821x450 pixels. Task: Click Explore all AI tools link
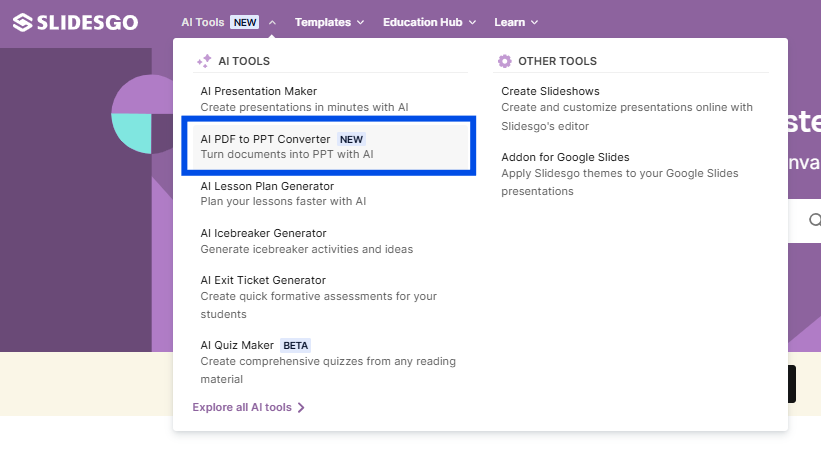pyautogui.click(x=242, y=408)
